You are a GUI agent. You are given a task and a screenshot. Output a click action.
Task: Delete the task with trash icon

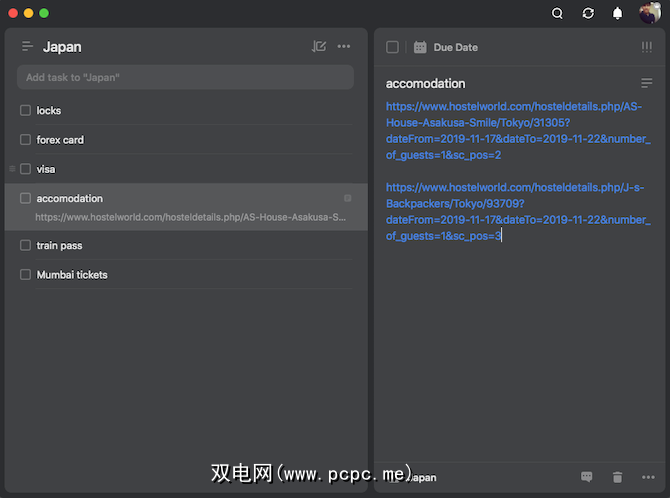coord(617,478)
